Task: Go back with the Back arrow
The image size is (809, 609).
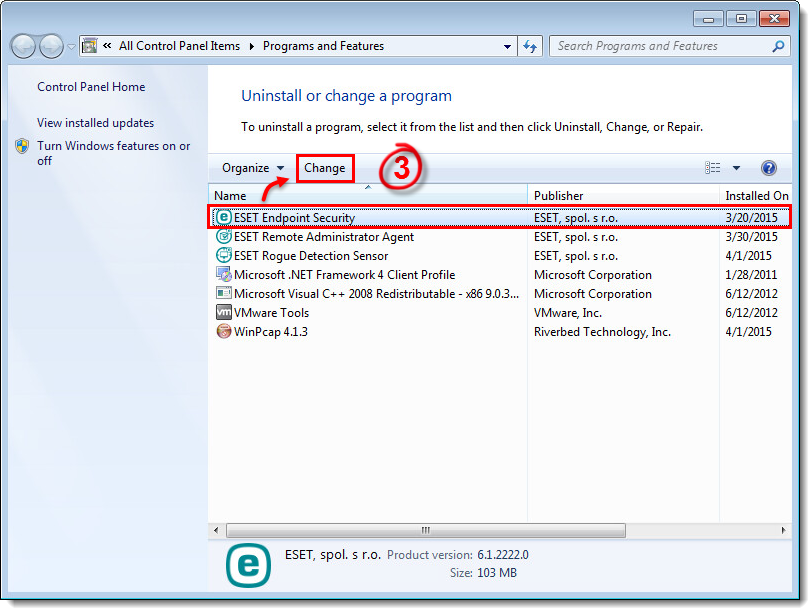Action: (x=23, y=46)
